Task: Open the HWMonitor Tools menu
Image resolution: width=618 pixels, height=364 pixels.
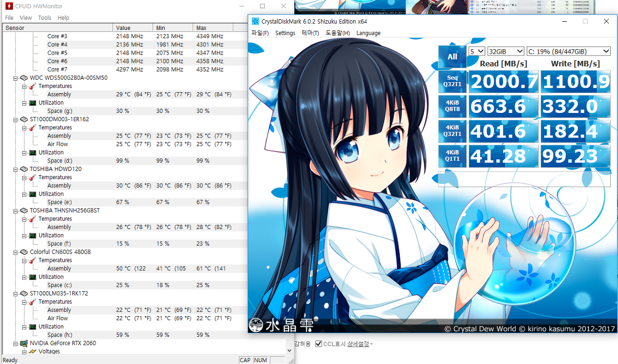Action: coord(44,18)
